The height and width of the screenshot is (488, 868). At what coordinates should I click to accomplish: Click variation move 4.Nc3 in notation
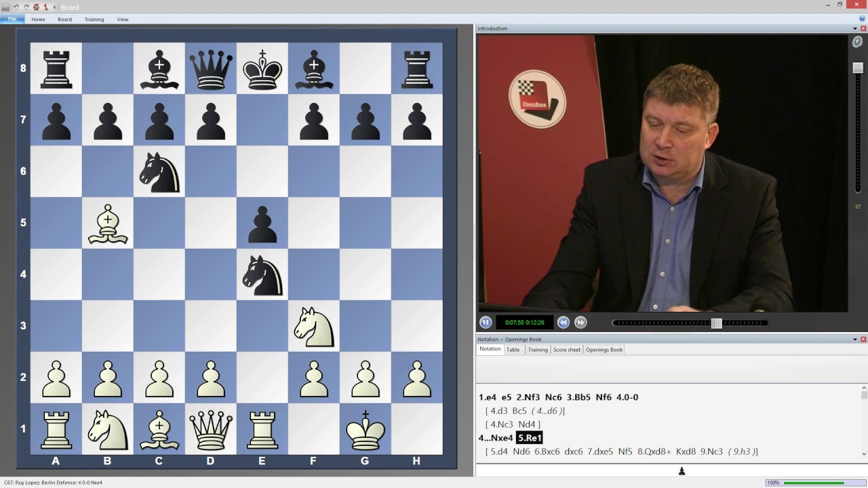(x=502, y=424)
